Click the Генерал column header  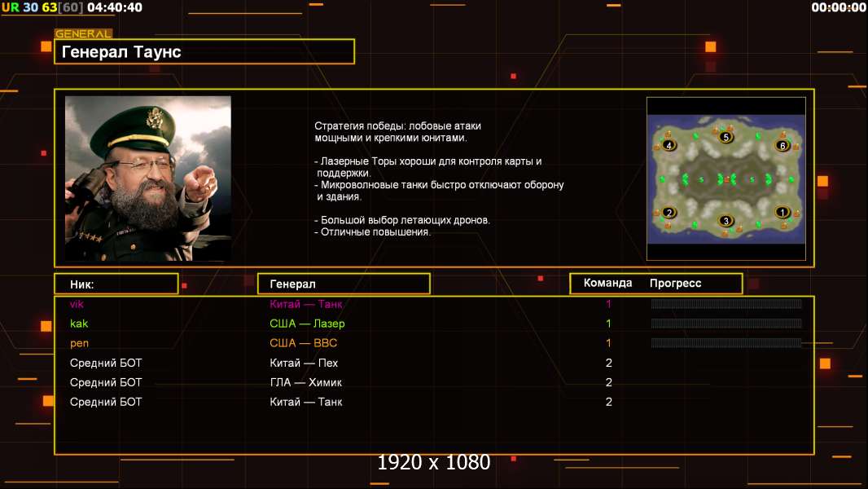point(344,284)
